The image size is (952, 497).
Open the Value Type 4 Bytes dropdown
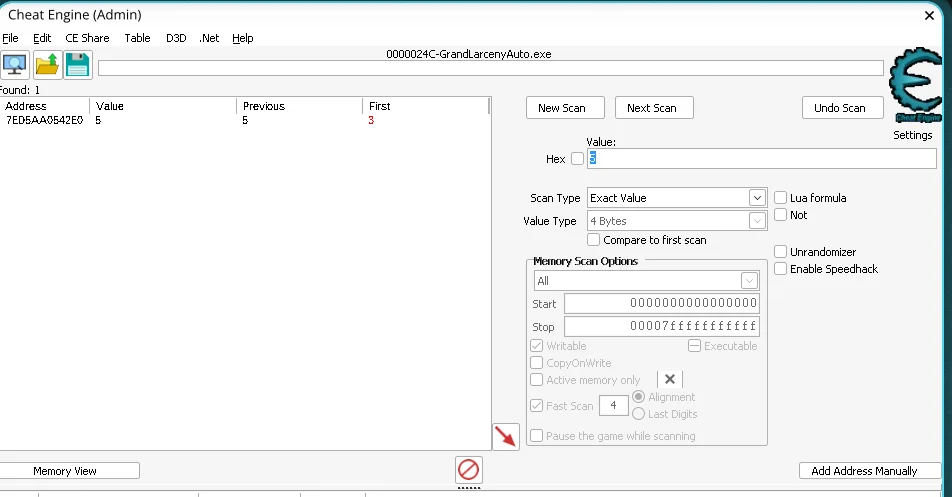[x=677, y=221]
